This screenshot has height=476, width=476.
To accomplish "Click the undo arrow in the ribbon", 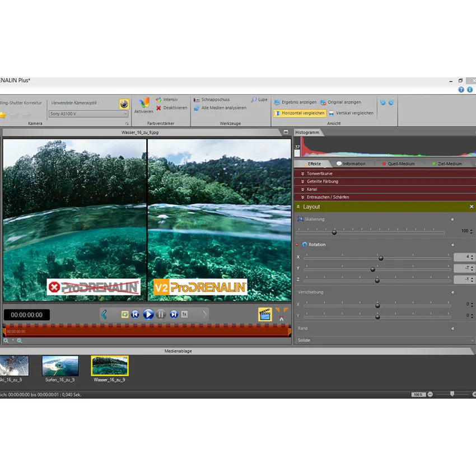I will pos(383,102).
